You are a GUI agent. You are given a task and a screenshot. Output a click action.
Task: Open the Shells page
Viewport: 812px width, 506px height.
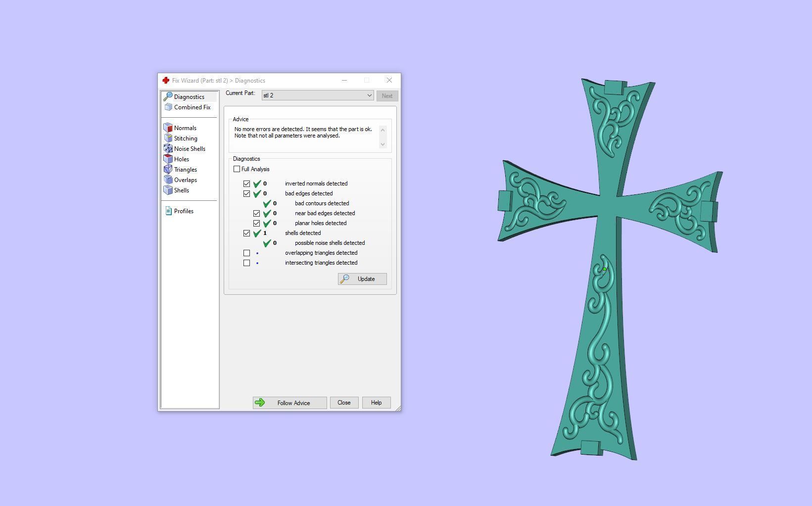(182, 190)
